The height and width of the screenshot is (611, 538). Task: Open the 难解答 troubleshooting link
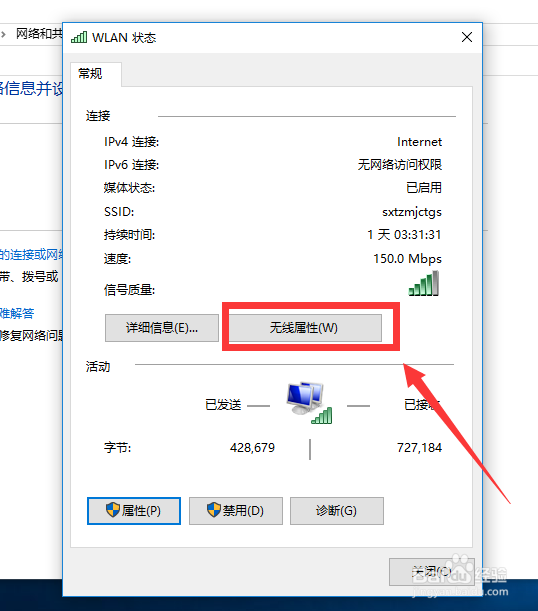point(17,313)
